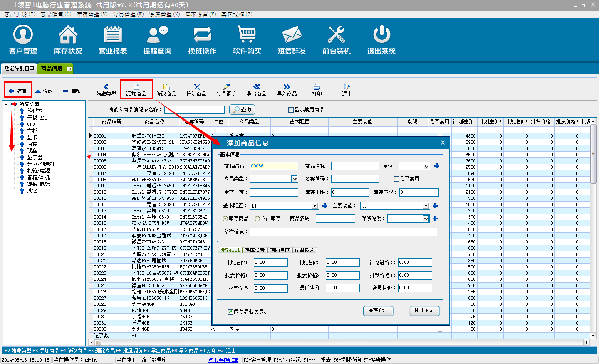Open the 商品类型 dropdown list

[x=294, y=179]
